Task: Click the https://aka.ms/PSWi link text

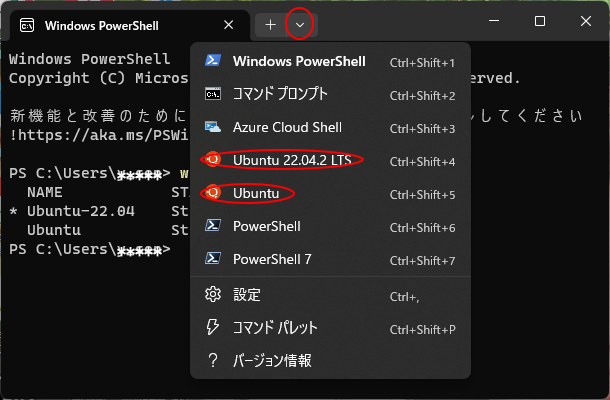Action: click(x=103, y=135)
